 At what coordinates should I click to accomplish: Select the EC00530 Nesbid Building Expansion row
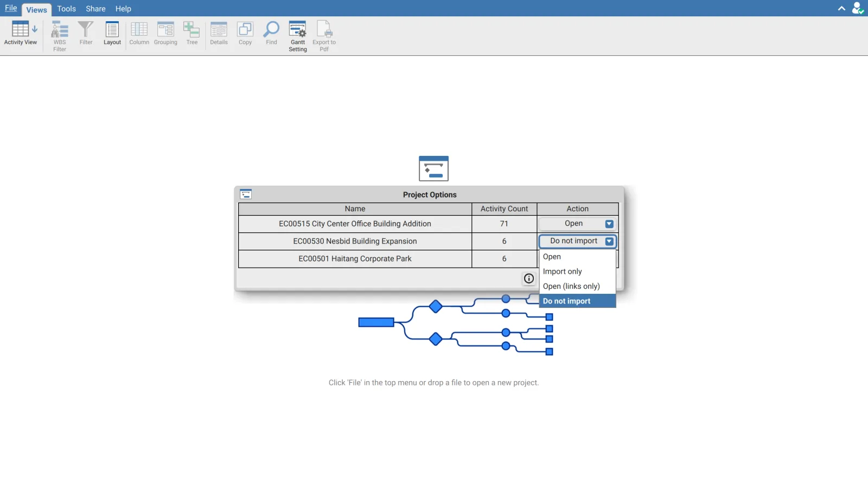[x=355, y=241]
